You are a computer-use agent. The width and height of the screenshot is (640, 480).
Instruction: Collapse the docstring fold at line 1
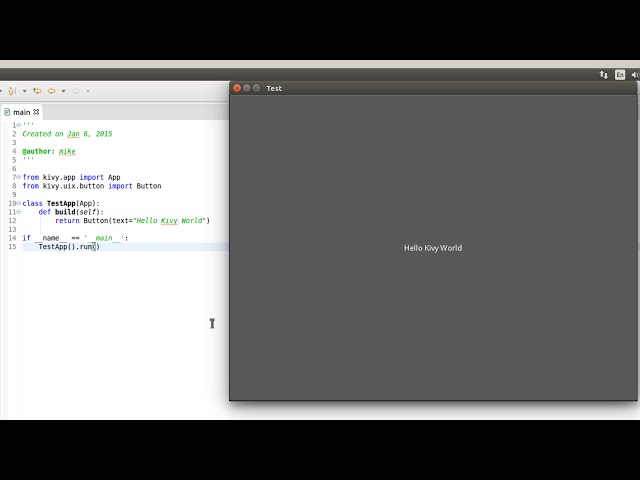pyautogui.click(x=19, y=125)
